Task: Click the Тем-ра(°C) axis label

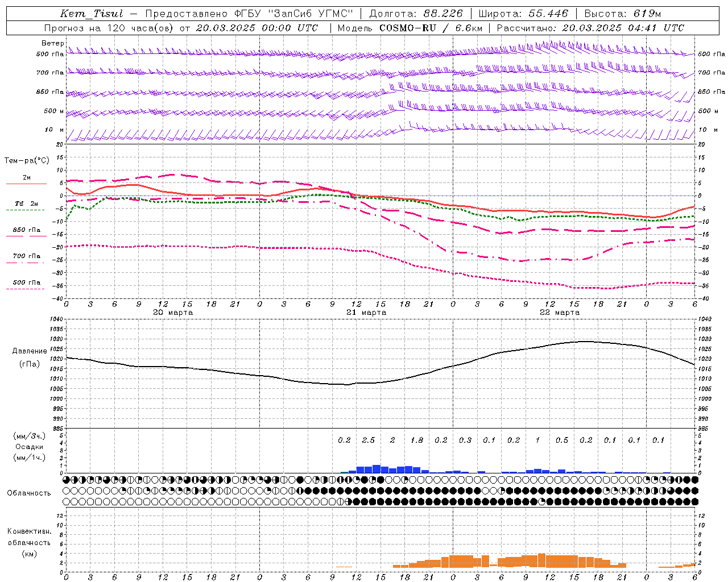Action: coord(27,161)
